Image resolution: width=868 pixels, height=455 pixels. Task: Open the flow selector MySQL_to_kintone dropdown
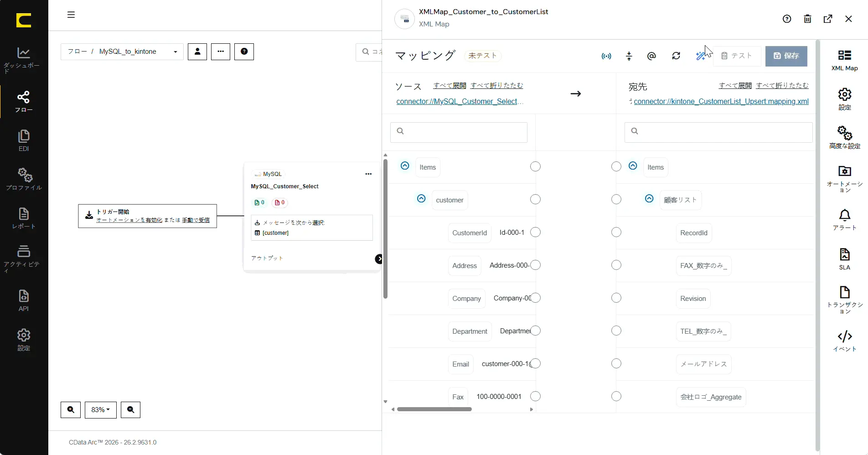pyautogui.click(x=122, y=52)
